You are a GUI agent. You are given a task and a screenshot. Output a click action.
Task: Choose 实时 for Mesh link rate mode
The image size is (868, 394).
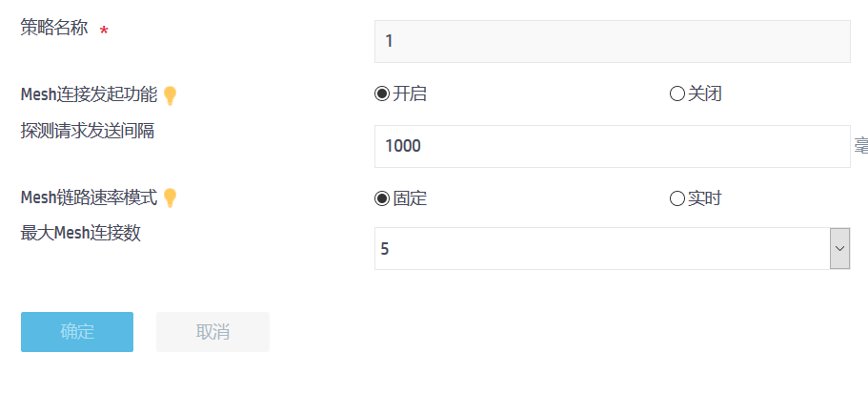[x=677, y=198]
